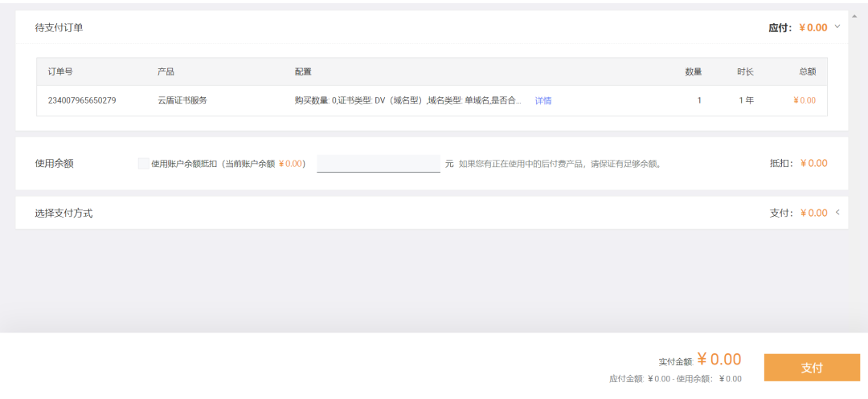Click the 抵扣 ¥0.00 amount
Viewport: 868px width, 399px height.
(813, 164)
